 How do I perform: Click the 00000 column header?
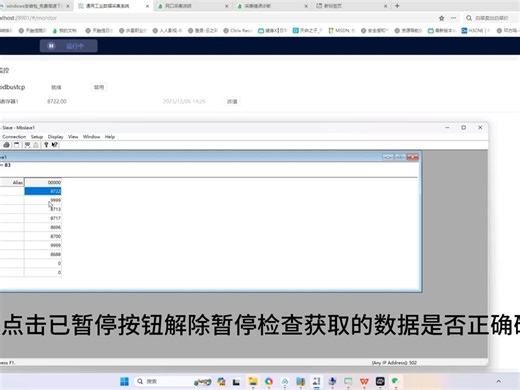[x=43, y=182]
